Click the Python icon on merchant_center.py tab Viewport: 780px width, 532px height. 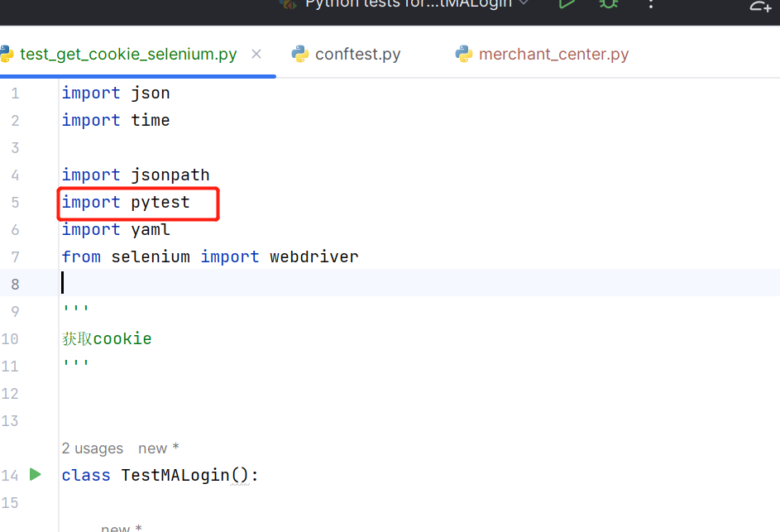point(464,54)
